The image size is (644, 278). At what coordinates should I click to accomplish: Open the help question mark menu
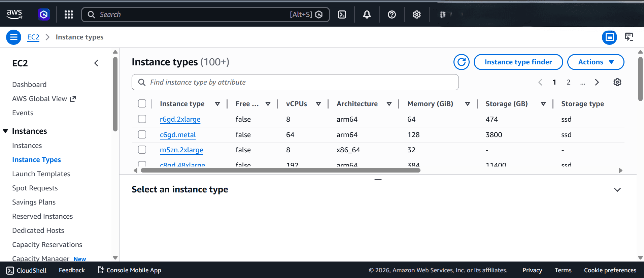point(392,14)
